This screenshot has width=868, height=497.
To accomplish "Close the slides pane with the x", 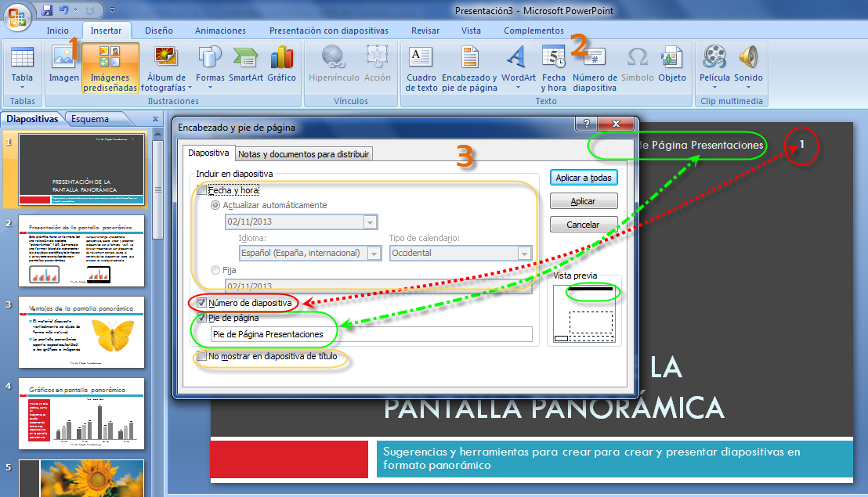I will (156, 119).
